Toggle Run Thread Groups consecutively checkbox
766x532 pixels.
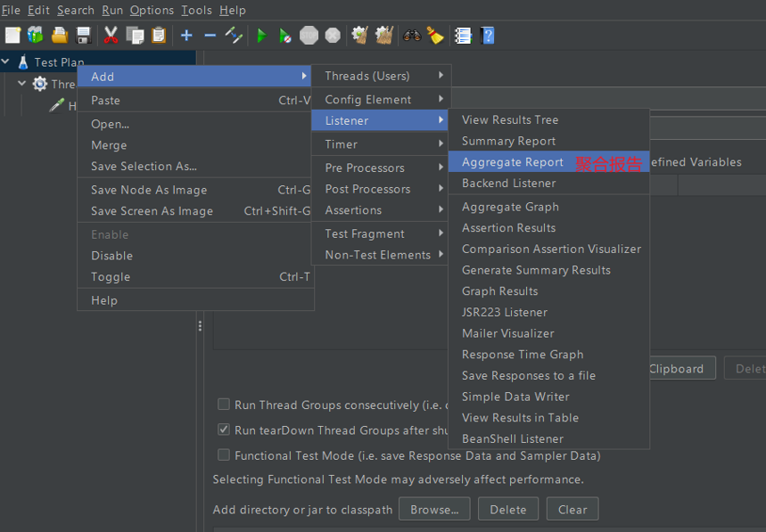pyautogui.click(x=224, y=405)
